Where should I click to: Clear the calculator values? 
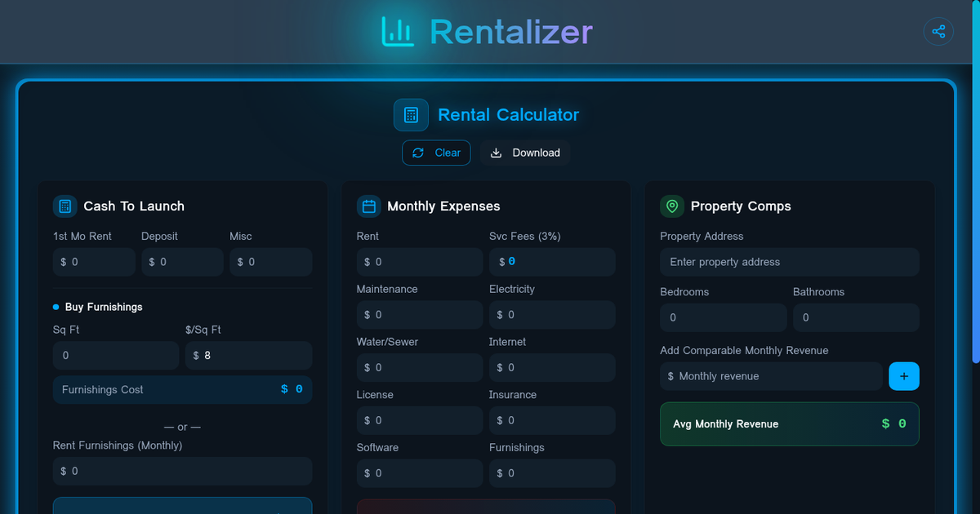(x=436, y=153)
